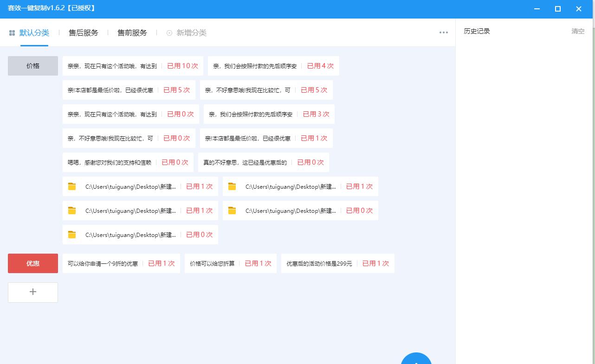This screenshot has width=595, height=364.
Task: Click the folder icon on the first file path entry
Action: 72,186
